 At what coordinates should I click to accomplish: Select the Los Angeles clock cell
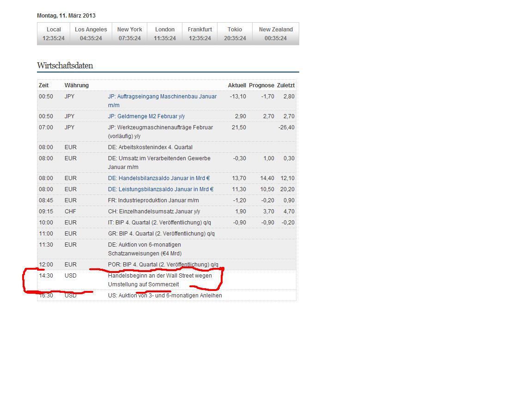(91, 34)
